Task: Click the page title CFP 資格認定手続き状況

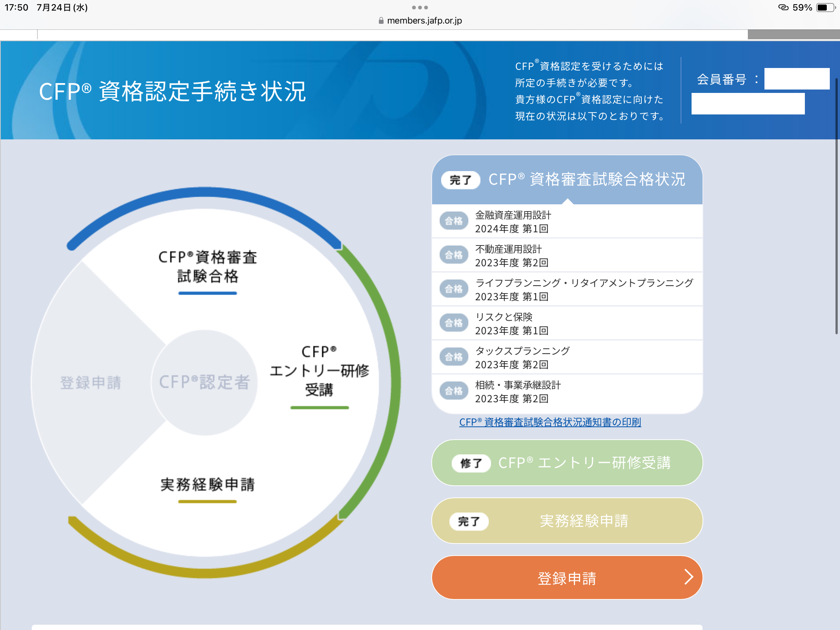Action: point(172,91)
